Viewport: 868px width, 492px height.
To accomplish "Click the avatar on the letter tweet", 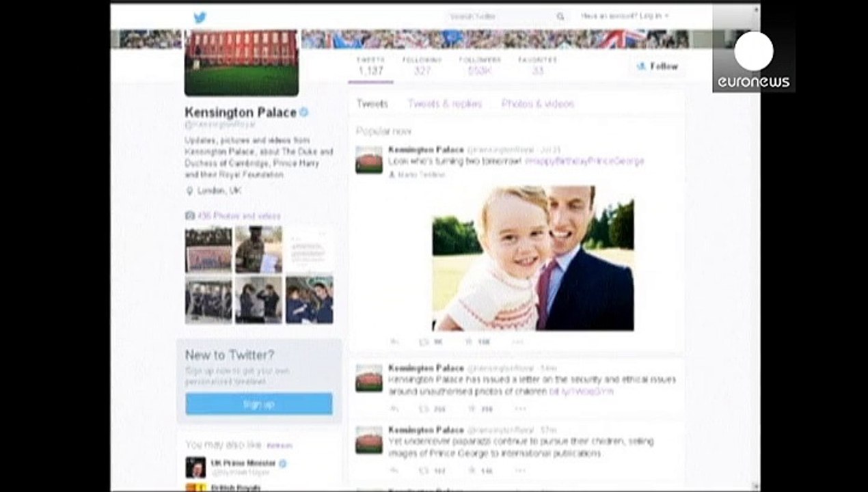I will [369, 379].
